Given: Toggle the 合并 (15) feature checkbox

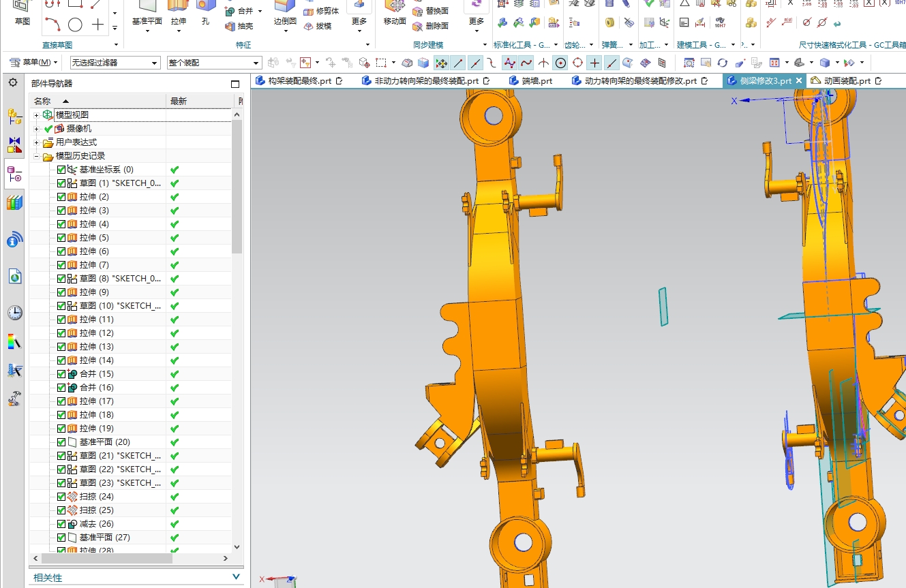Looking at the screenshot, I should (61, 374).
